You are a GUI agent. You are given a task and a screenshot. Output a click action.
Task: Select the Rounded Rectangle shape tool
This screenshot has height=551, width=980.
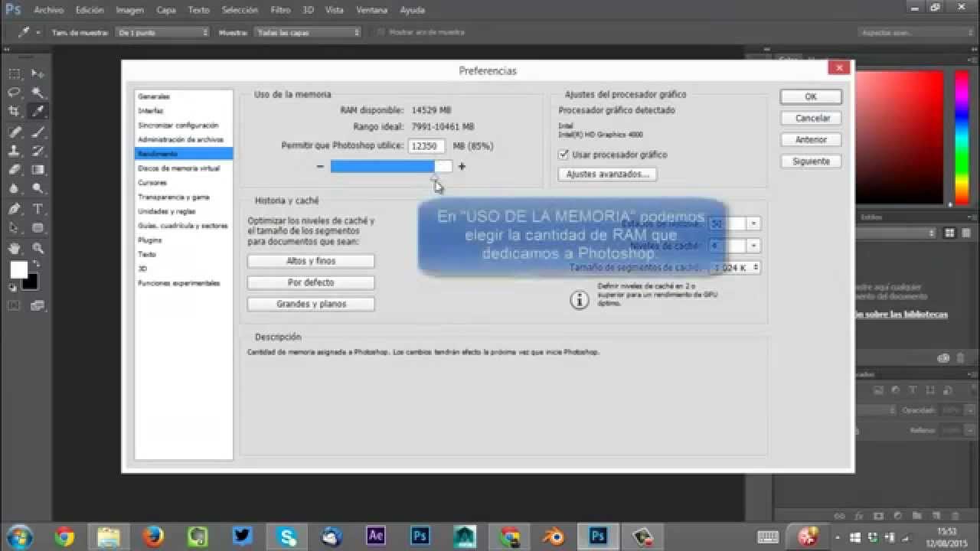38,227
